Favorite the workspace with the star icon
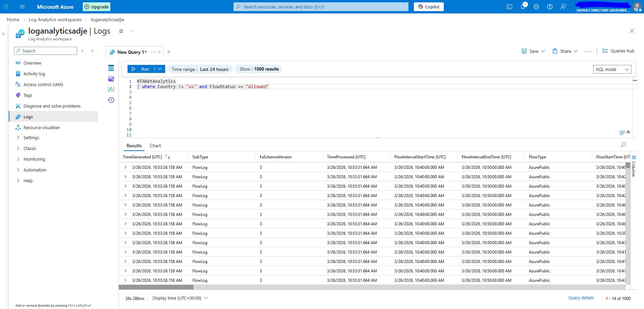 (x=121, y=31)
